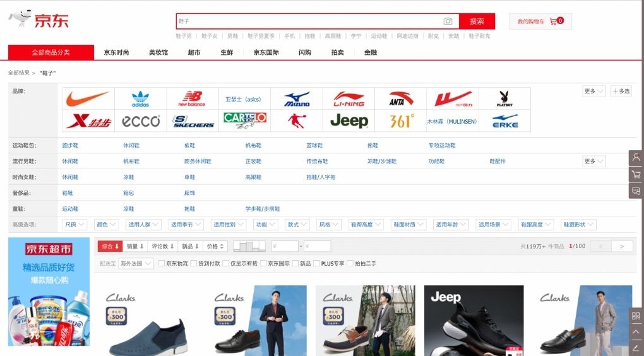The image size is (644, 356).
Task: Select the Jeep brand logo
Action: point(349,121)
